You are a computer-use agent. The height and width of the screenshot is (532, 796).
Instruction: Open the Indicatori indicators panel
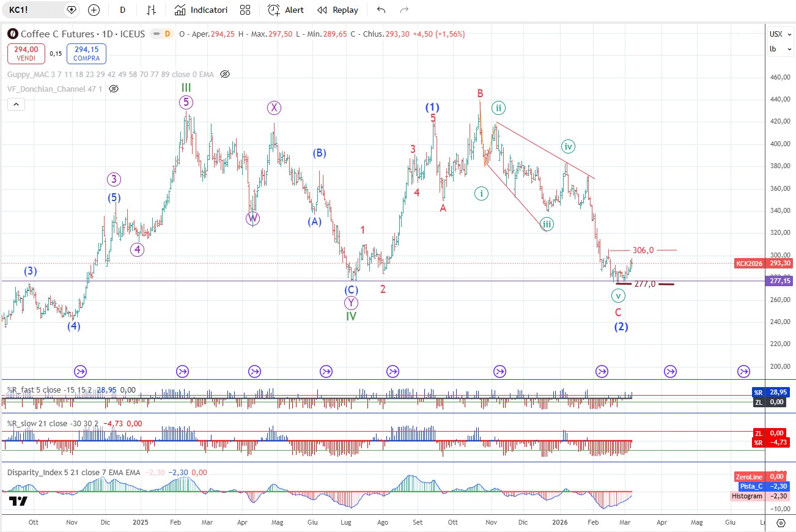coord(201,10)
